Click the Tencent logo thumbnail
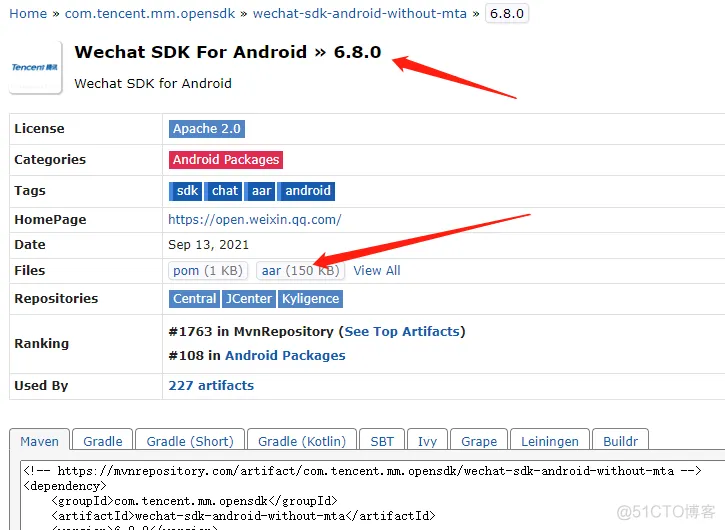This screenshot has height=530, width=725. click(x=35, y=68)
